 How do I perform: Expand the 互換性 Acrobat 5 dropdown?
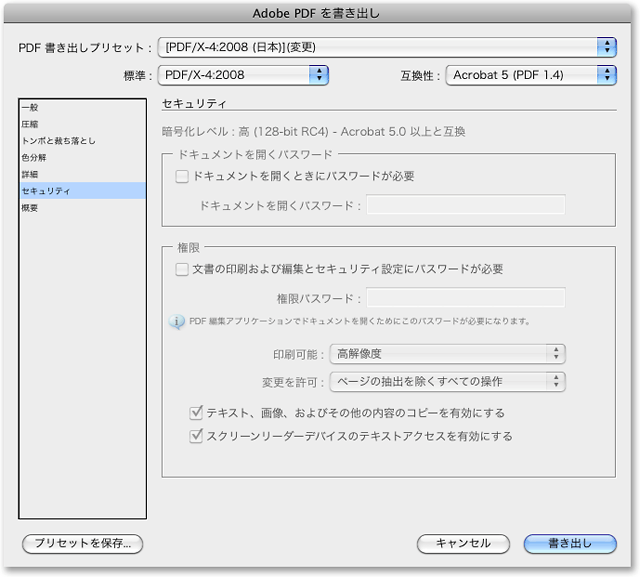(530, 74)
